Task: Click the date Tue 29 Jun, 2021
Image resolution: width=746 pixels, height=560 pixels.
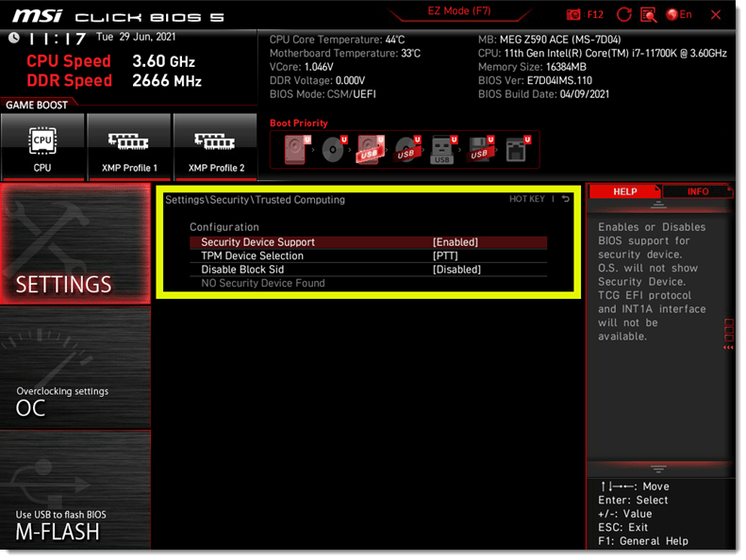Action: point(136,37)
